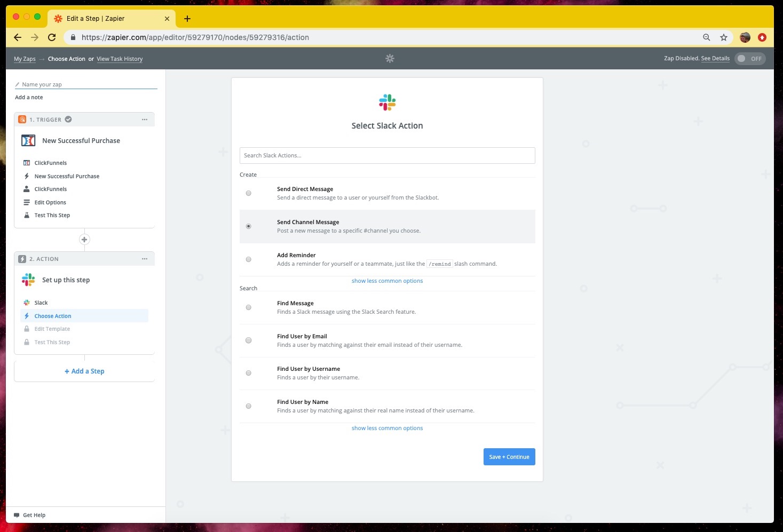Viewport: 783px width, 532px height.
Task: Collapse Create options via show less link
Action: [x=387, y=281]
